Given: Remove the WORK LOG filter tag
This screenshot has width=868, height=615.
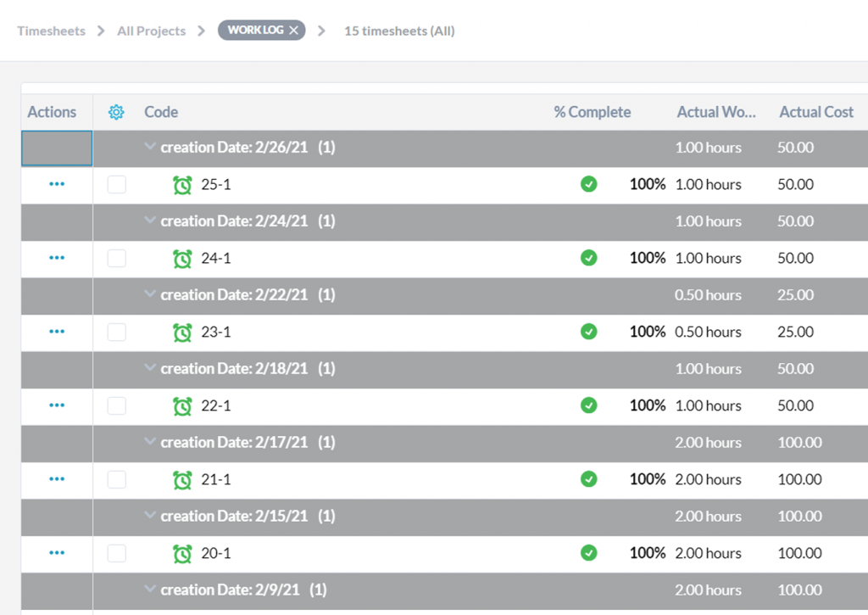Looking at the screenshot, I should [x=293, y=31].
